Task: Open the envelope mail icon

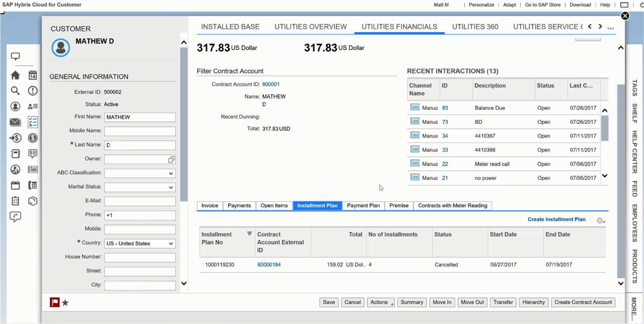Action: (15, 122)
